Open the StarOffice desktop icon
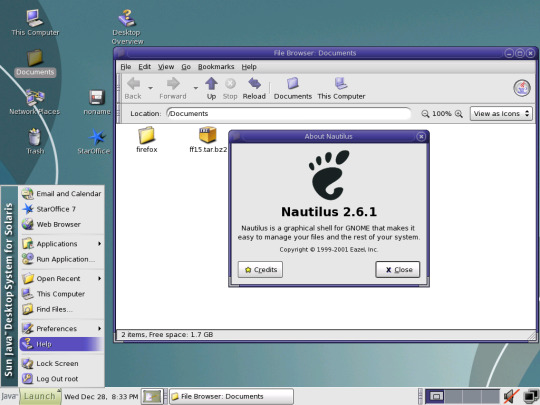The height and width of the screenshot is (405, 540). [x=94, y=142]
